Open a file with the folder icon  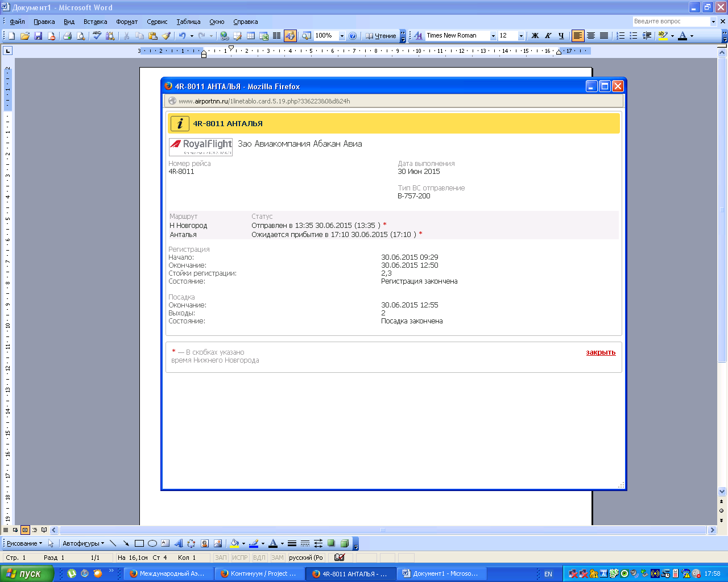coord(25,36)
